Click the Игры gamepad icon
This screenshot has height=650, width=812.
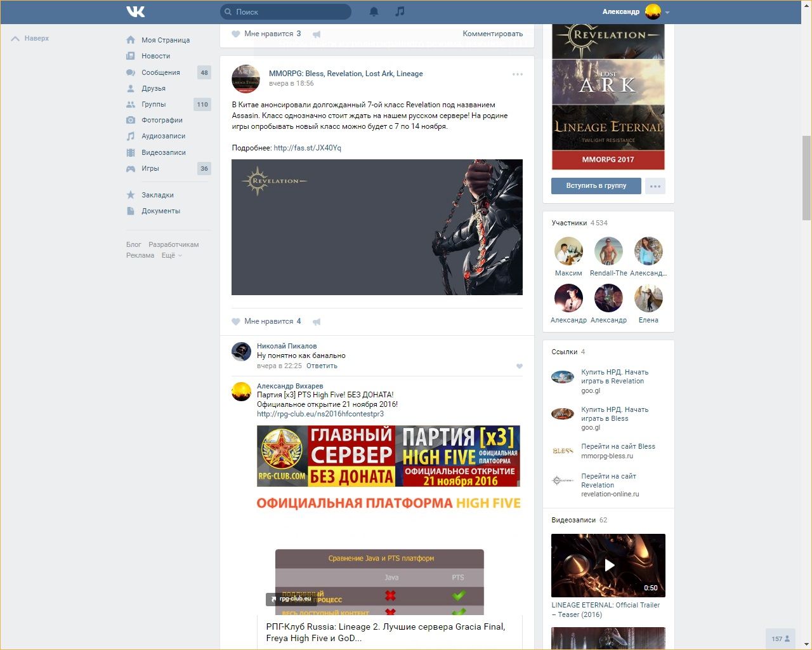[131, 168]
